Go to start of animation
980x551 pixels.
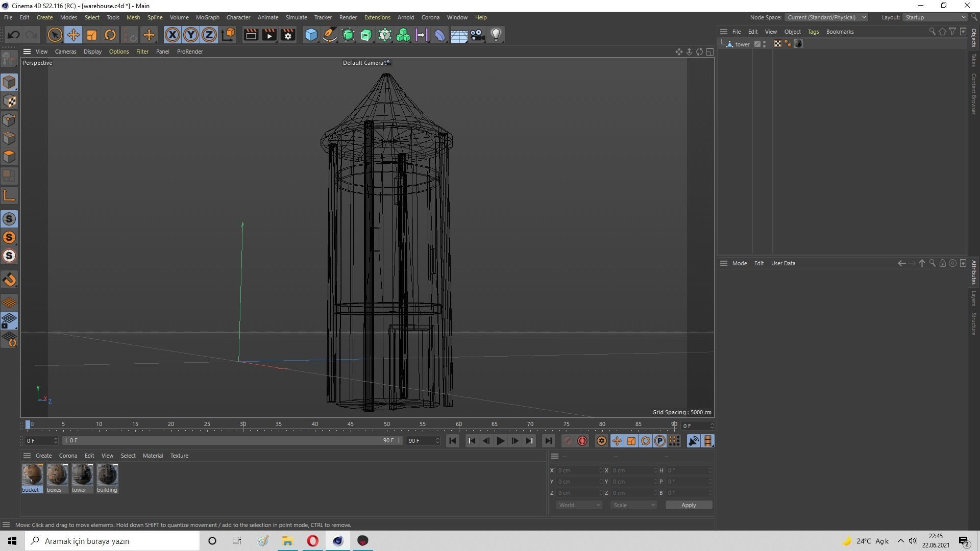tap(452, 441)
